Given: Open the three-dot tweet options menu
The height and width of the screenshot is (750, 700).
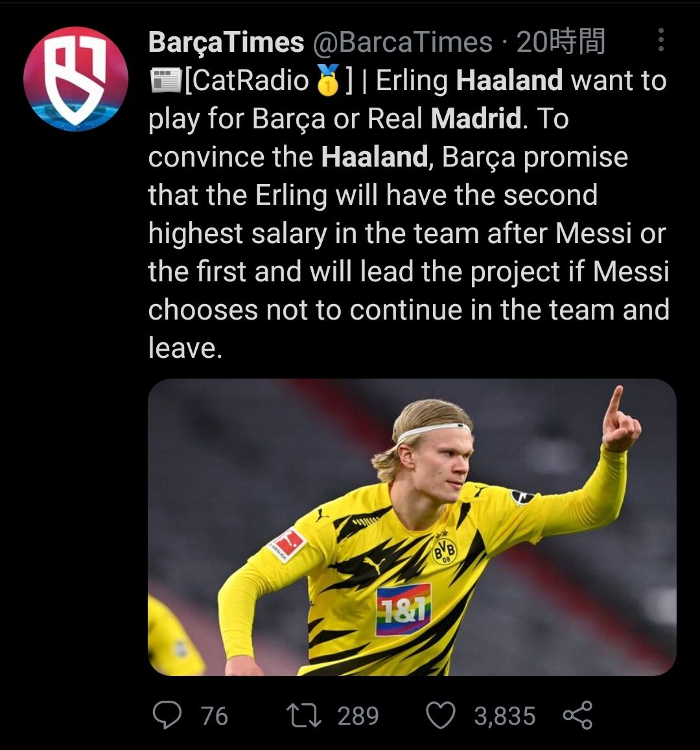Looking at the screenshot, I should coord(660,40).
